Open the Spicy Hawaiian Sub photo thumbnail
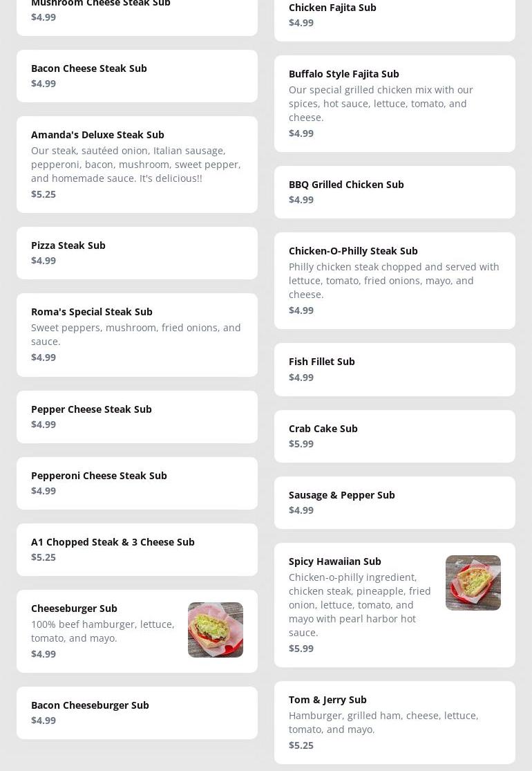Screen dimensions: 532x771 (473, 583)
